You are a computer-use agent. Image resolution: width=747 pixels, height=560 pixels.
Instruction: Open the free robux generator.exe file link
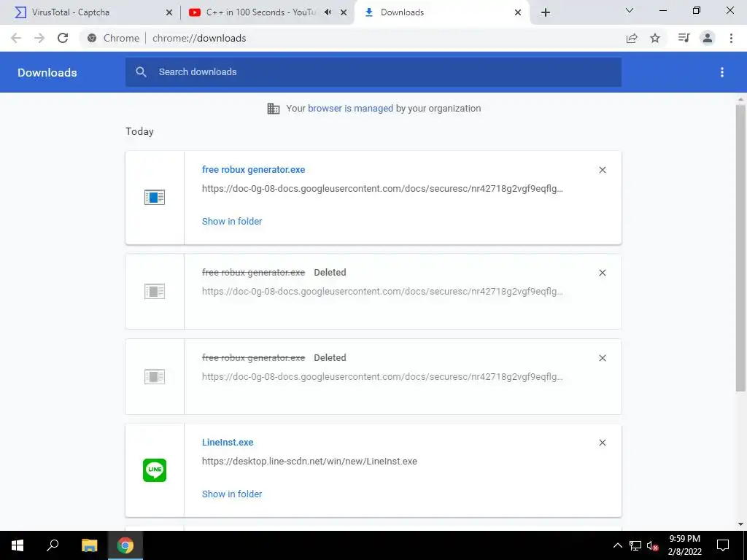tap(253, 169)
